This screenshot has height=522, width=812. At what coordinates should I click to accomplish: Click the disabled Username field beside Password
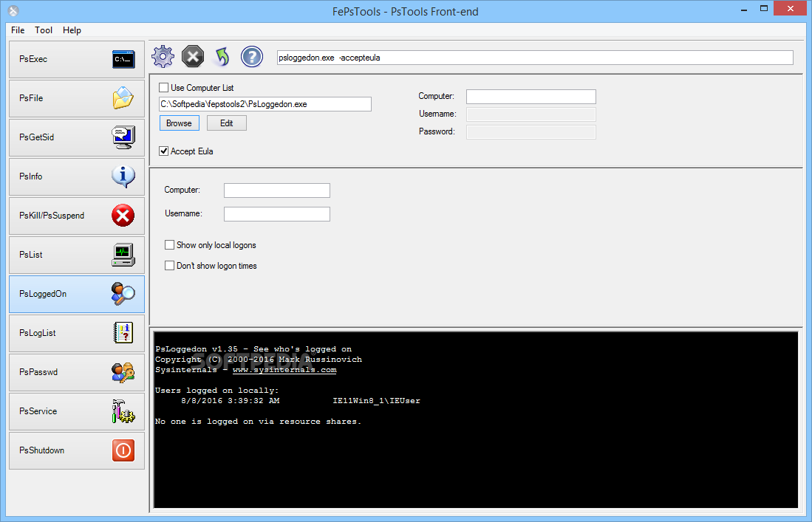(x=530, y=114)
